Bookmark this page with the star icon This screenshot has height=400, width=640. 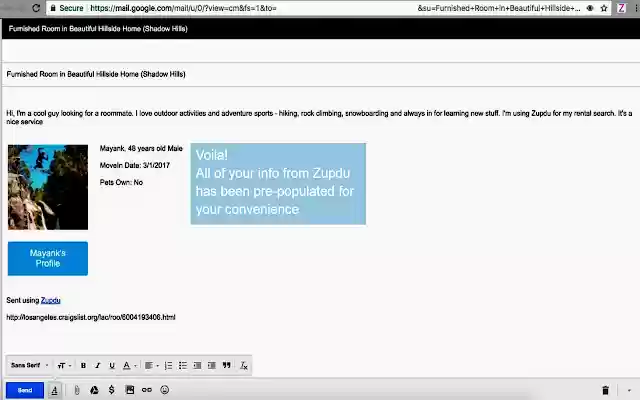pyautogui.click(x=604, y=8)
